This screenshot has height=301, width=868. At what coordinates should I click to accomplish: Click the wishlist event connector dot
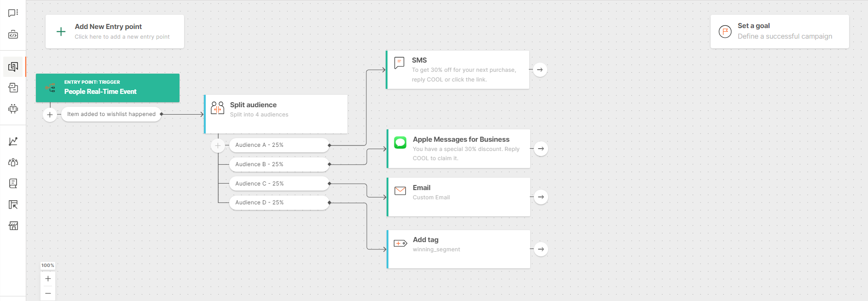pyautogui.click(x=162, y=114)
